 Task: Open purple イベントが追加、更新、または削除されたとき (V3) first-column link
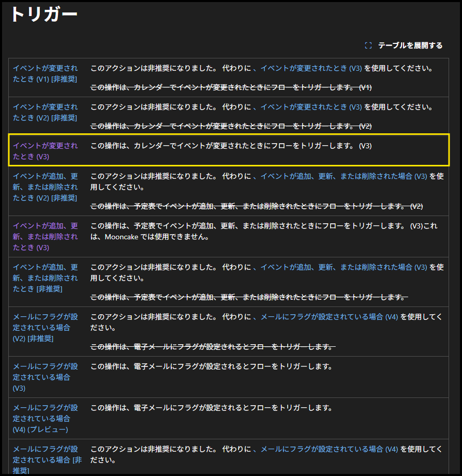tap(45, 236)
